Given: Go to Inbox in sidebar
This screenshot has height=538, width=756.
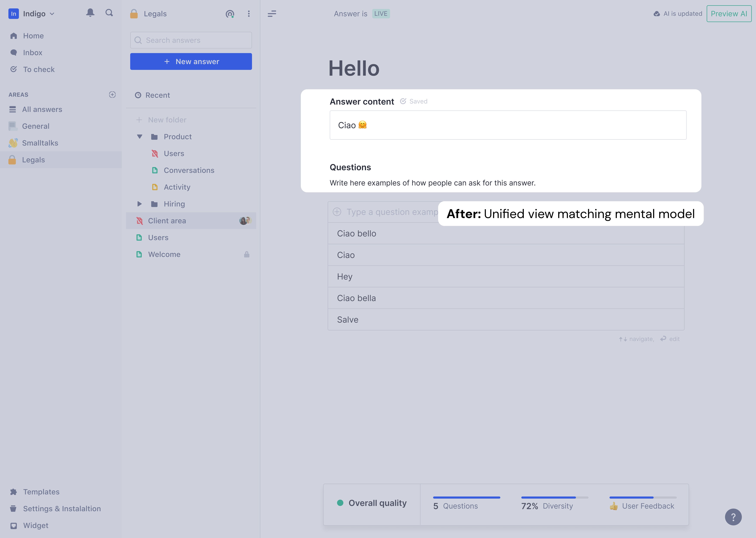Looking at the screenshot, I should click(x=32, y=53).
